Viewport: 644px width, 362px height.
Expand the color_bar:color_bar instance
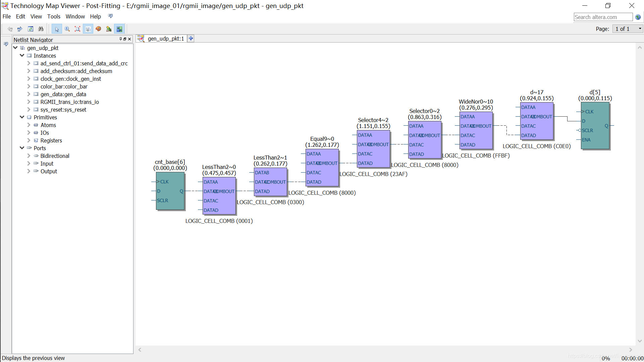tap(29, 86)
